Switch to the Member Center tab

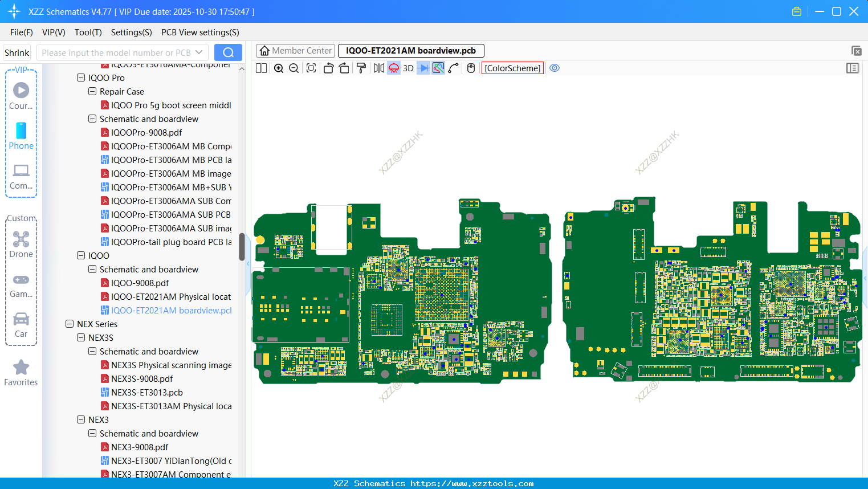click(x=296, y=51)
